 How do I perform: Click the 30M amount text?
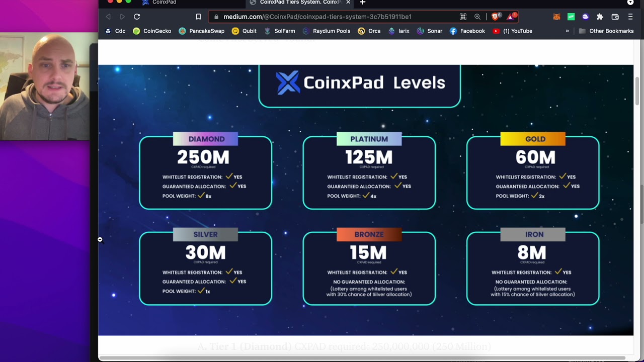click(x=204, y=252)
